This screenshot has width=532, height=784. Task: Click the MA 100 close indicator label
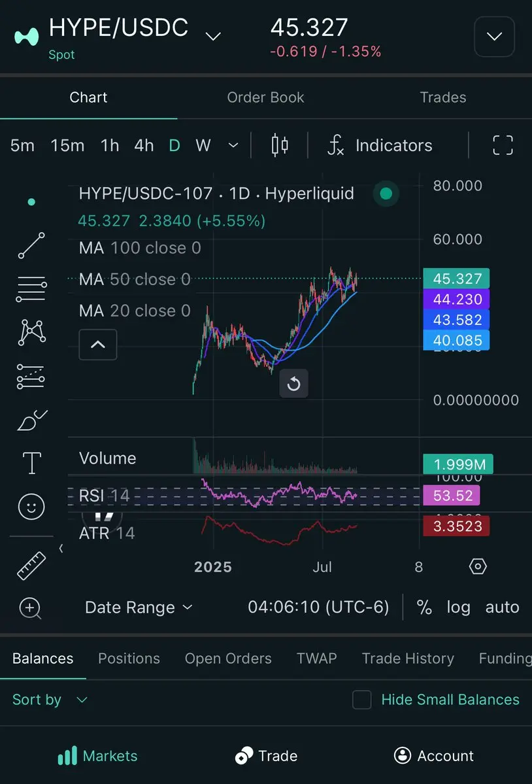point(140,248)
